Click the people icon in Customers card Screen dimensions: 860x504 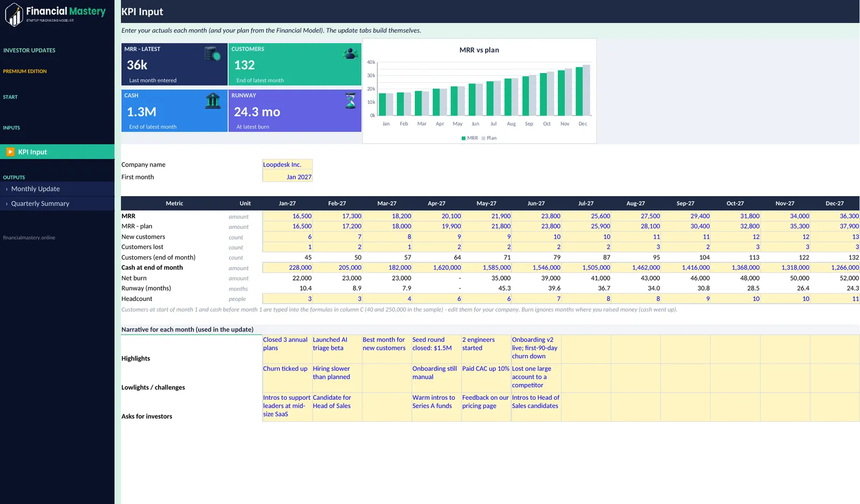350,53
